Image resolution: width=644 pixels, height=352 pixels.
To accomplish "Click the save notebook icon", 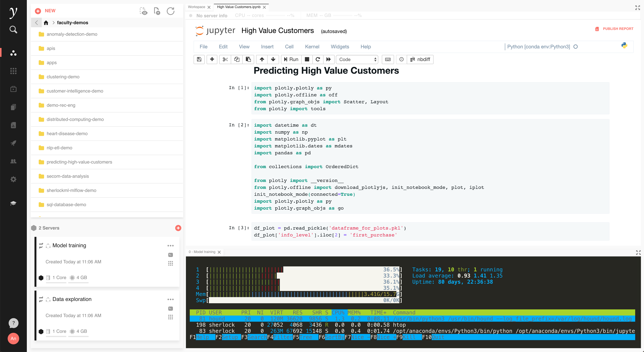I will [x=199, y=59].
